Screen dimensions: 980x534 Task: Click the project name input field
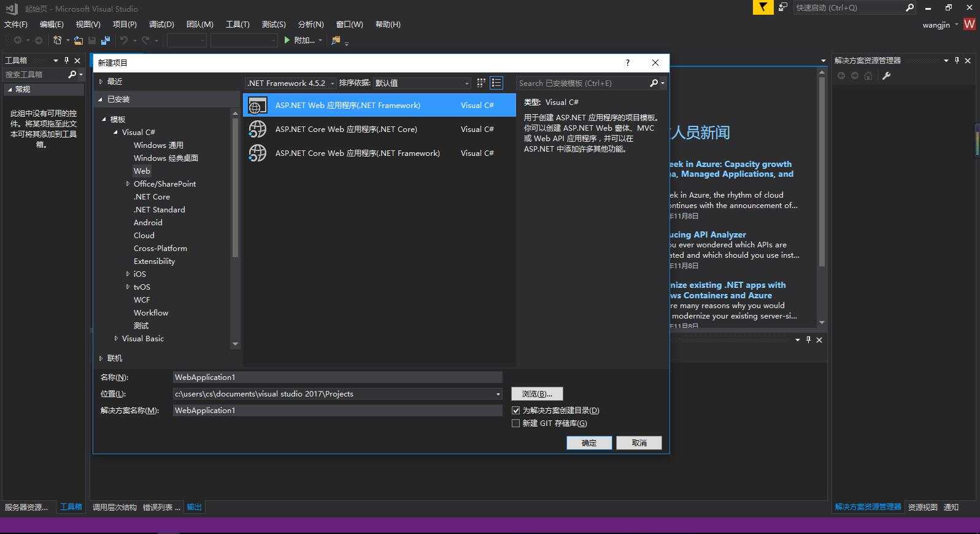pyautogui.click(x=338, y=377)
